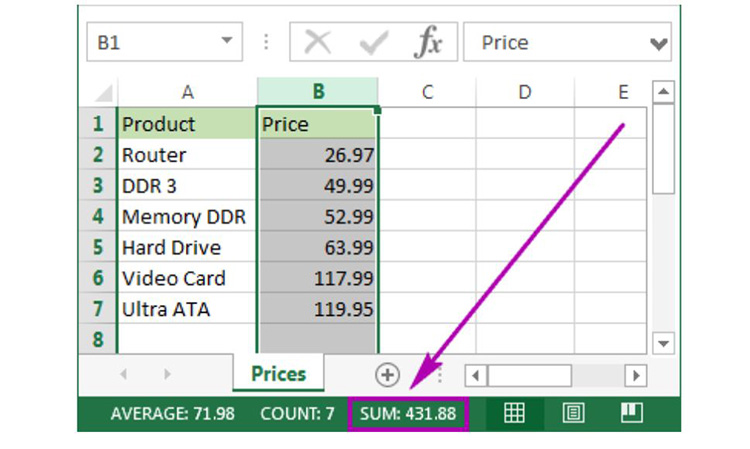Switch to Page Break Preview icon
Screen dimensions: 750x449
pyautogui.click(x=631, y=413)
